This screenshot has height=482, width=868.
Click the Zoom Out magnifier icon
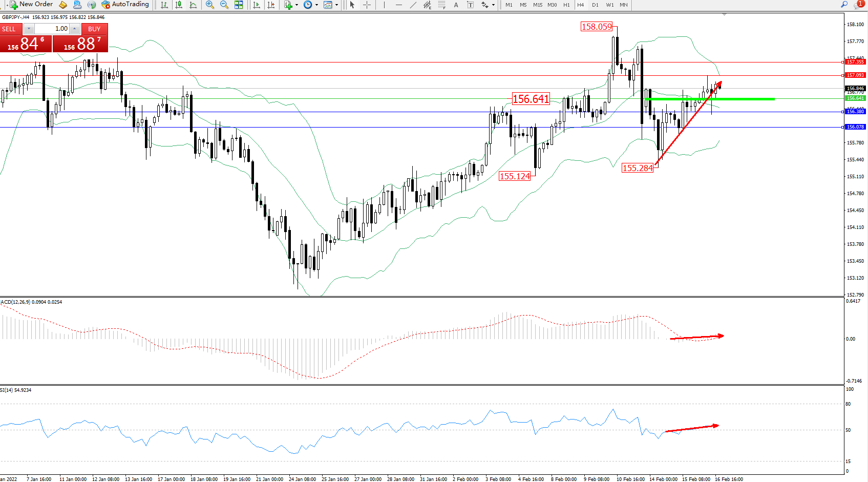(x=224, y=5)
